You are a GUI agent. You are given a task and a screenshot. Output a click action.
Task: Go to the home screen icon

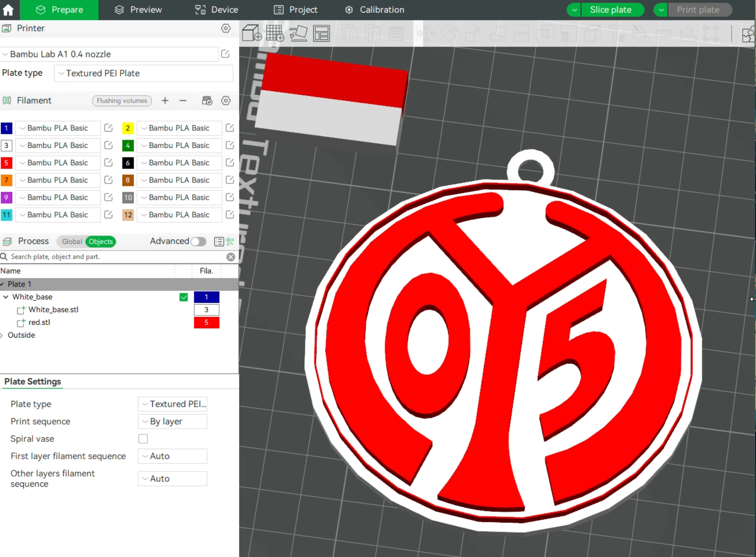coord(8,10)
